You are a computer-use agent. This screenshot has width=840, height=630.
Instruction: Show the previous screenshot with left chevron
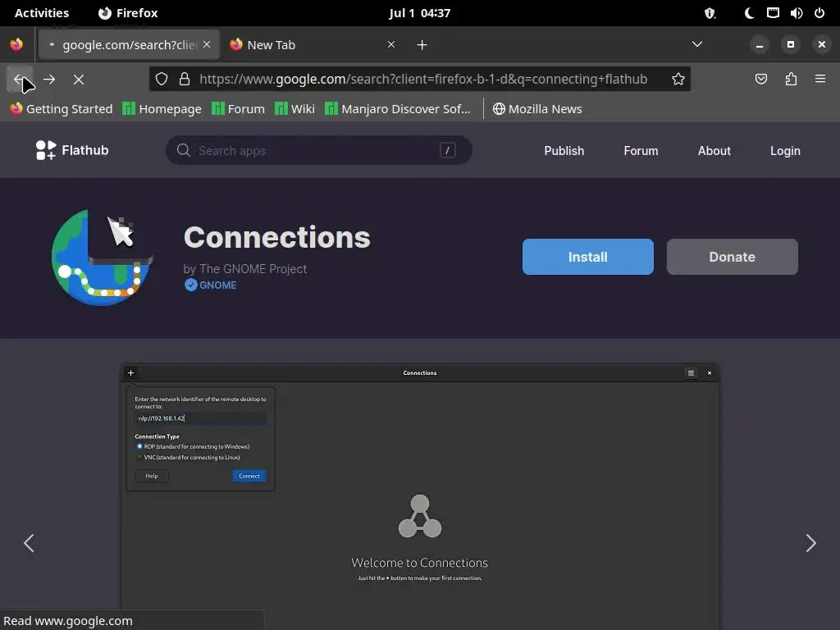pyautogui.click(x=29, y=543)
